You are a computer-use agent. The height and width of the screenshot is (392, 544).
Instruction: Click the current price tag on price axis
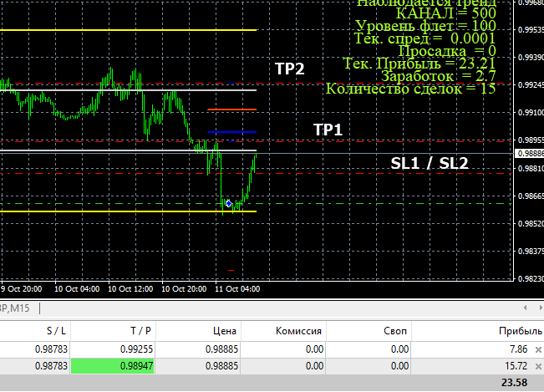(x=529, y=153)
